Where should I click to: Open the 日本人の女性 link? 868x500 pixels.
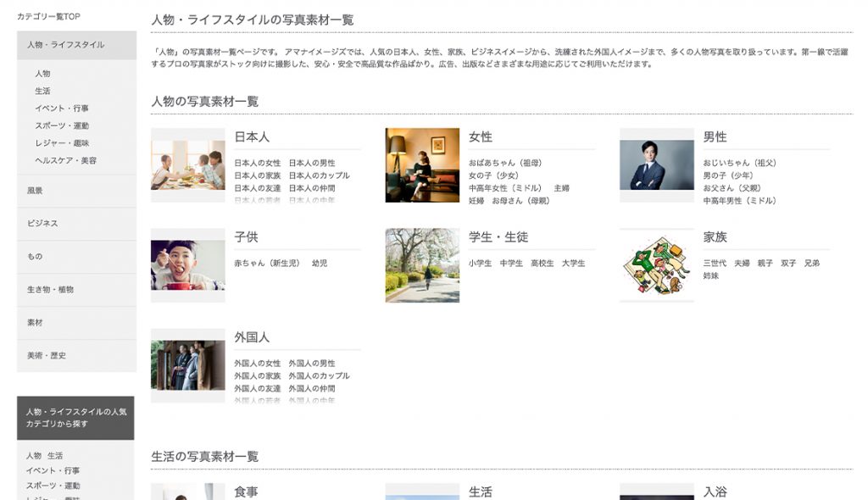pos(258,163)
